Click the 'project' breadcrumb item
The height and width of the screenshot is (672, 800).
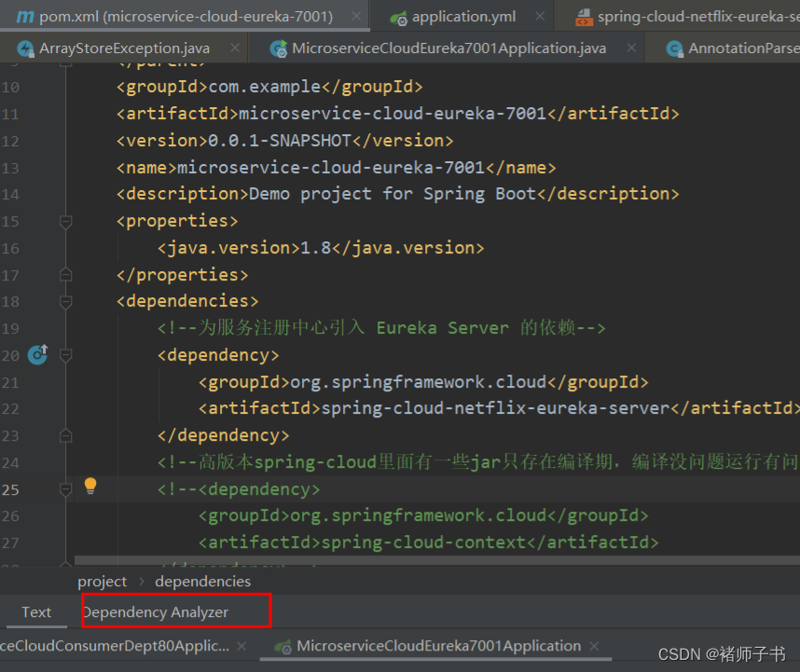pos(102,582)
